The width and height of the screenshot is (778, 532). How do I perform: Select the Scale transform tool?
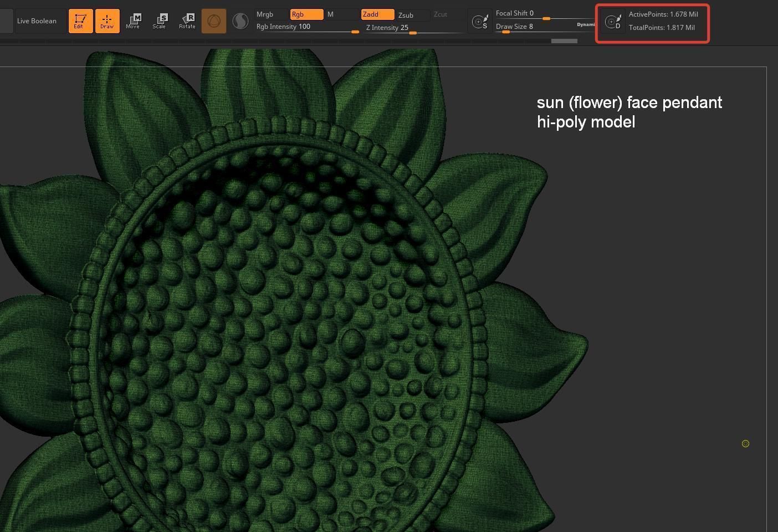(160, 21)
